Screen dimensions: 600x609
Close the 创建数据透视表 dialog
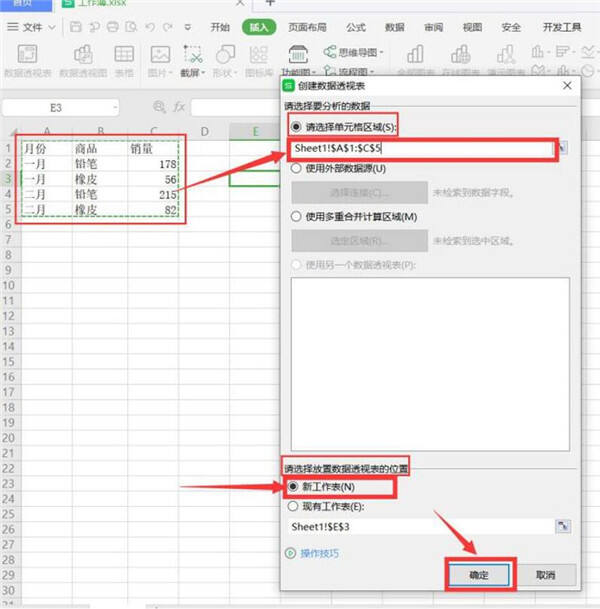point(567,85)
